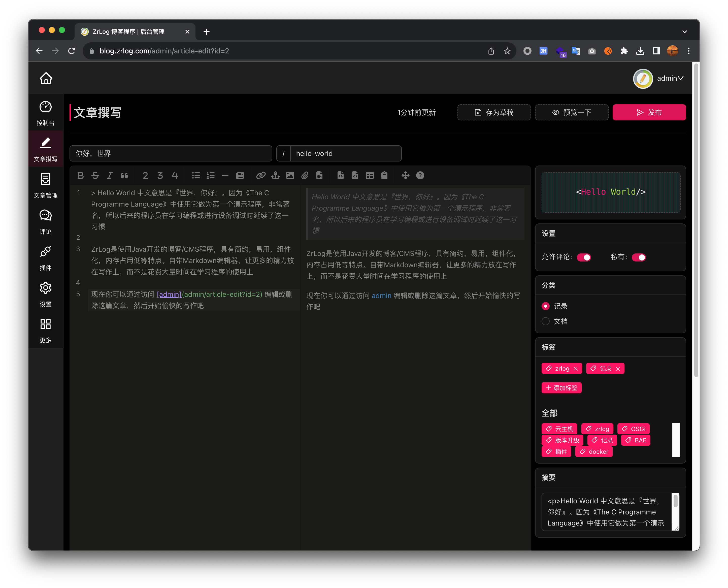The image size is (728, 588).
Task: Open the browser extensions puzzle icon
Action: (x=624, y=51)
